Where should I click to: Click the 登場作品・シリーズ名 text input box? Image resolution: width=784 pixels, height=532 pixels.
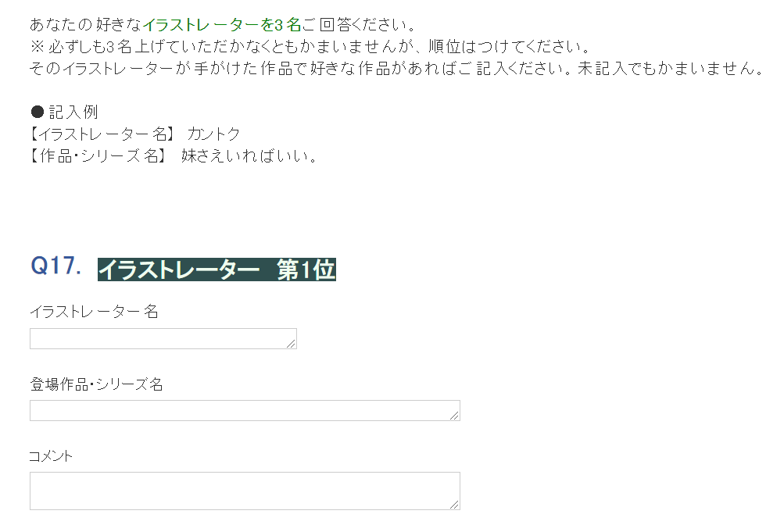pos(245,411)
